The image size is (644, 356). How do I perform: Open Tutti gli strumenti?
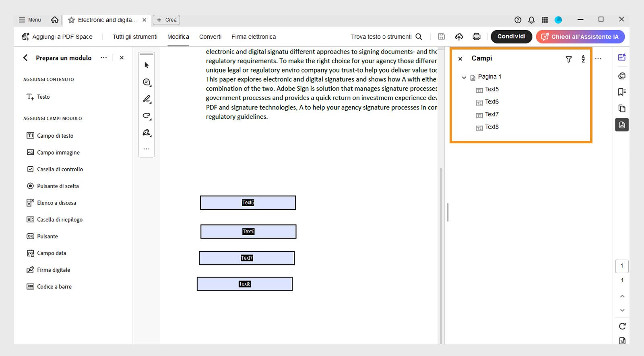[135, 37]
